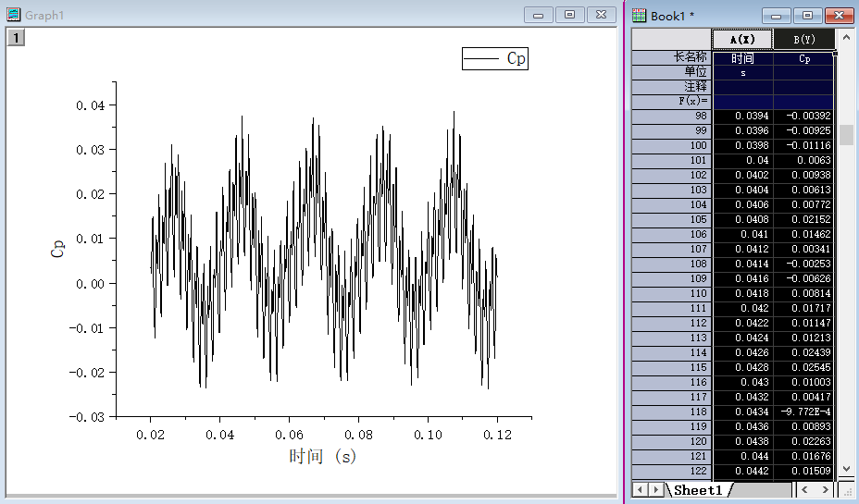Switch to the Sheet1 tab

pyautogui.click(x=697, y=489)
